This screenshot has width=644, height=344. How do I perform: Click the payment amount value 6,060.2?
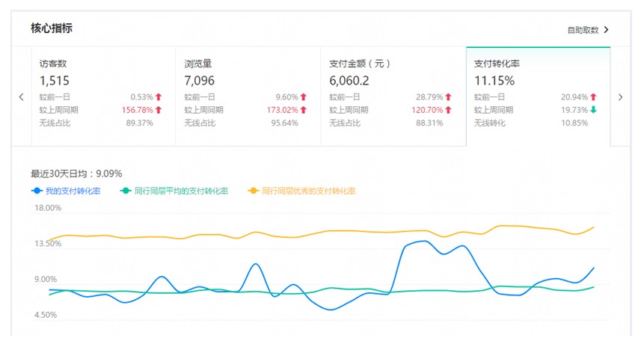349,81
